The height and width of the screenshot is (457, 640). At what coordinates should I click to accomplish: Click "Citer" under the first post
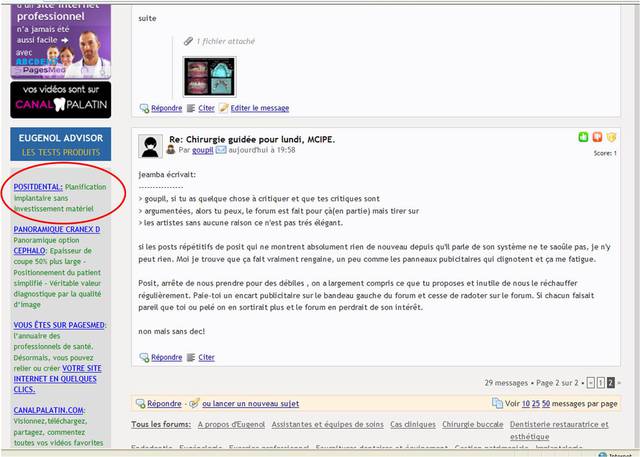point(206,108)
